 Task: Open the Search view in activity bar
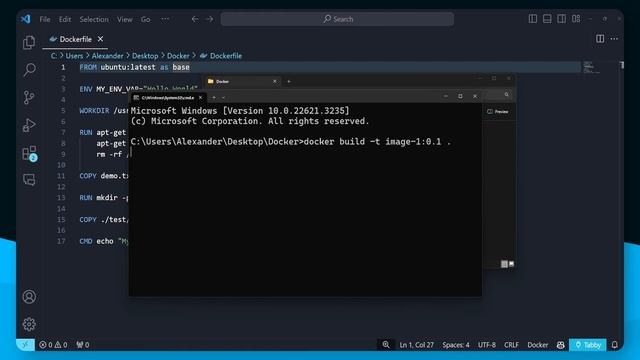29,70
